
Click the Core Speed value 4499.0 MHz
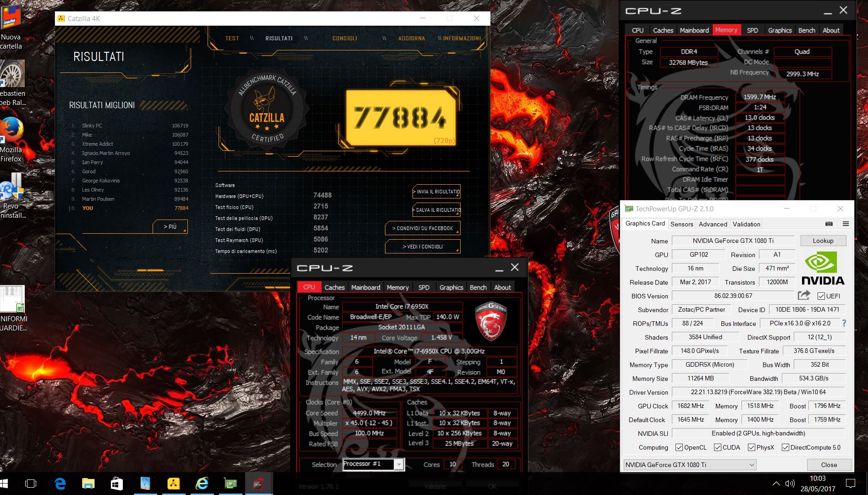pos(369,413)
